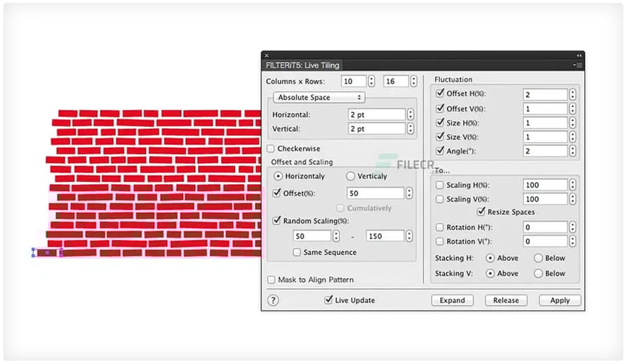627x364 pixels.
Task: Click the Horizontal spacing stepper arrows
Action: click(410, 114)
